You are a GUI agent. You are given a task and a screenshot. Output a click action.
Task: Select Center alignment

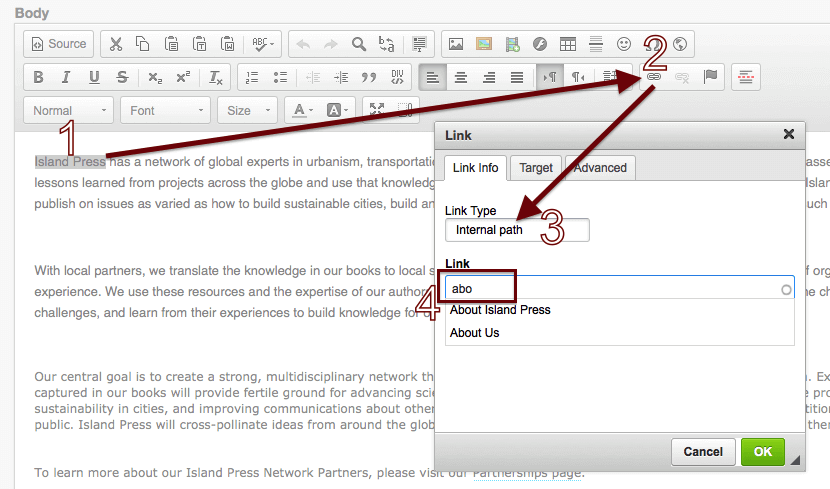(x=461, y=77)
